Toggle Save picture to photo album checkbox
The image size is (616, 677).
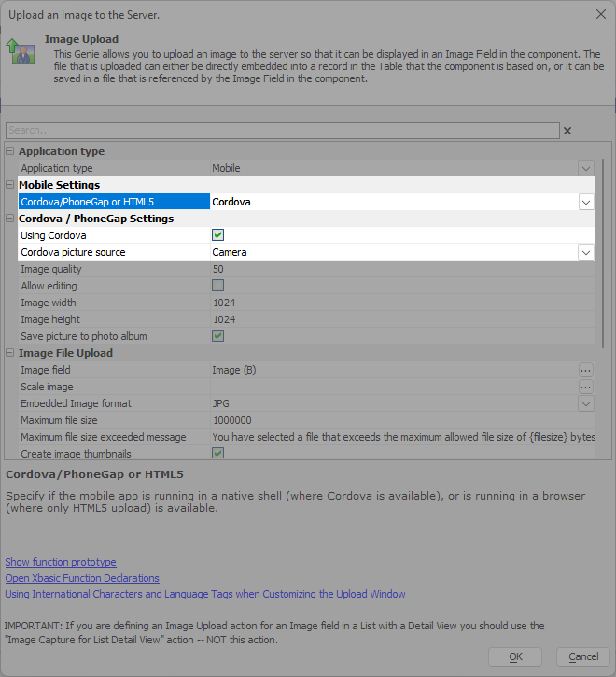pos(218,336)
